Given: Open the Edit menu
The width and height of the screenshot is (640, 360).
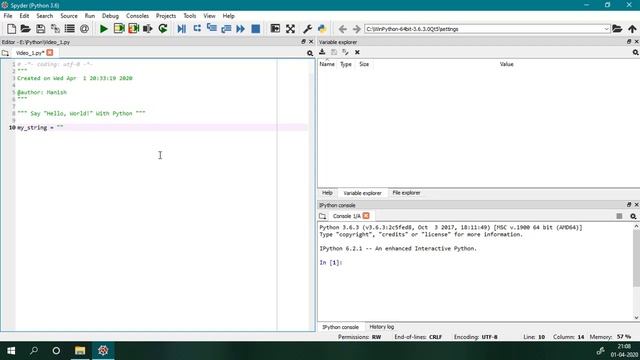Looking at the screenshot, I should click(x=24, y=16).
